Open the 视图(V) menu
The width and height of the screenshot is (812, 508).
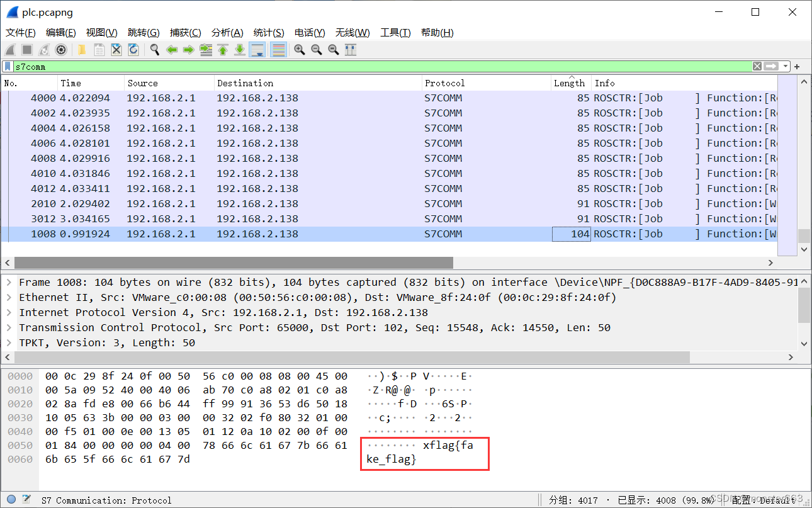(101, 33)
